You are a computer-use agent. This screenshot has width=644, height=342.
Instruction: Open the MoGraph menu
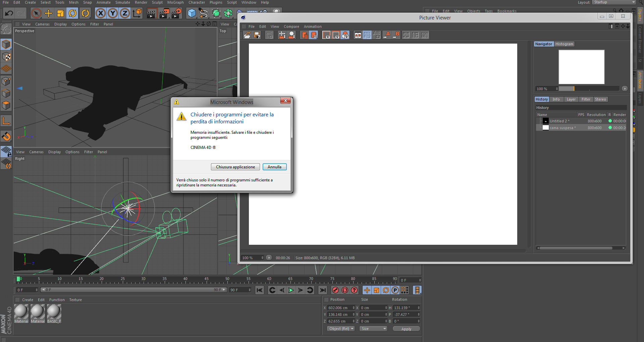pos(175,2)
